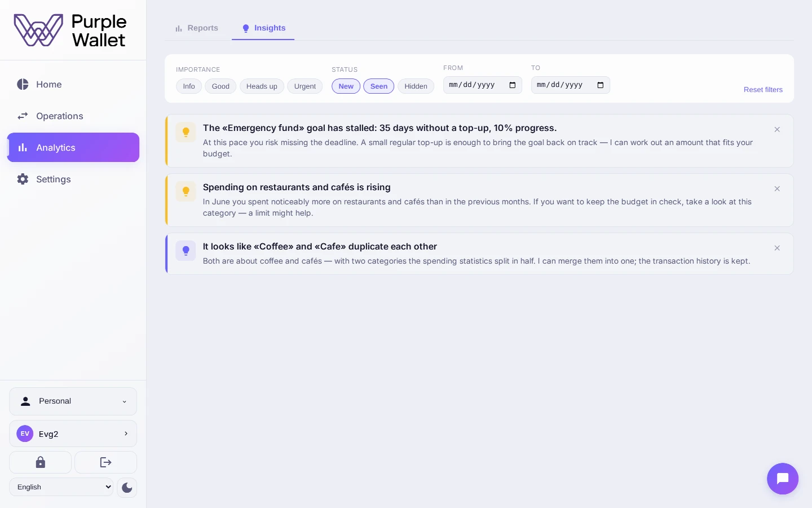Toggle dark mode with moon icon
This screenshot has height=508, width=812.
point(127,488)
